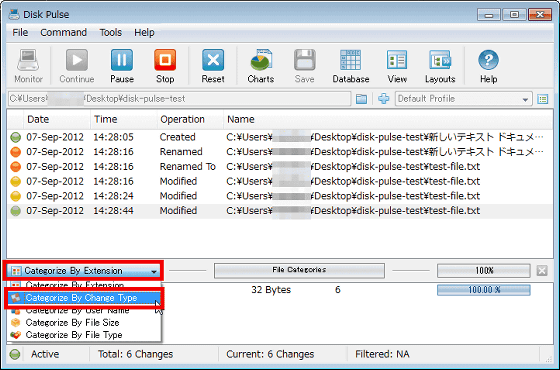Click the green status icon of the Created row
The height and width of the screenshot is (370, 560).
pos(15,137)
